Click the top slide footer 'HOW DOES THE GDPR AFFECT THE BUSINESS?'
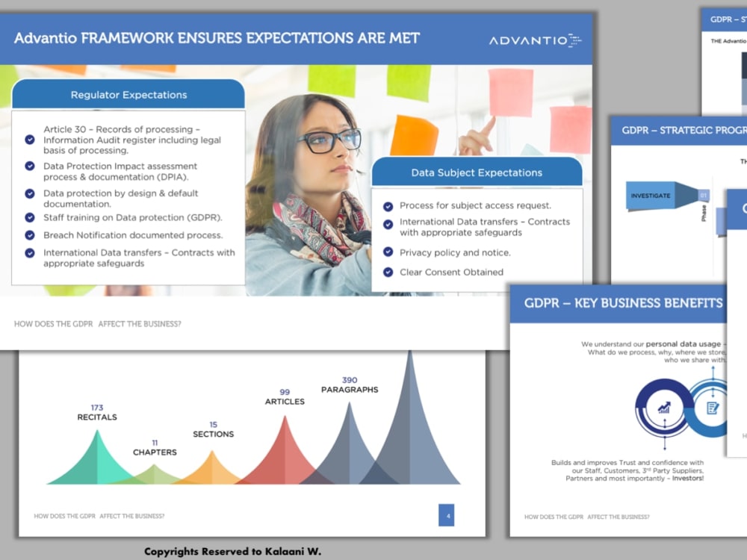747x560 pixels. point(97,324)
